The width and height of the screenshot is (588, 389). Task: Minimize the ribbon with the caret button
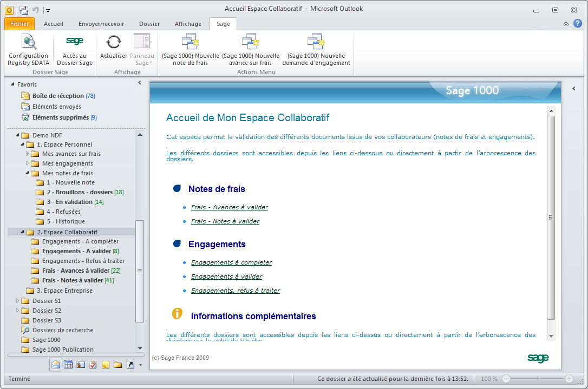(x=566, y=24)
